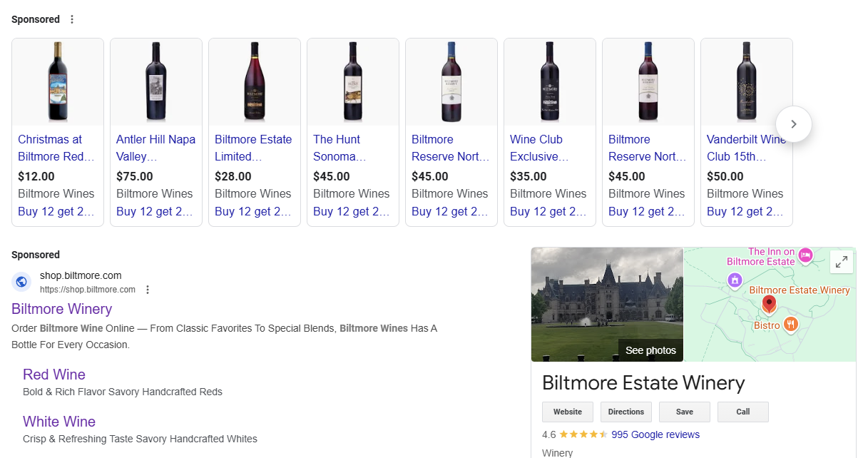Click See photos on the estate image
Viewport: 868px width, 458px height.
(650, 350)
